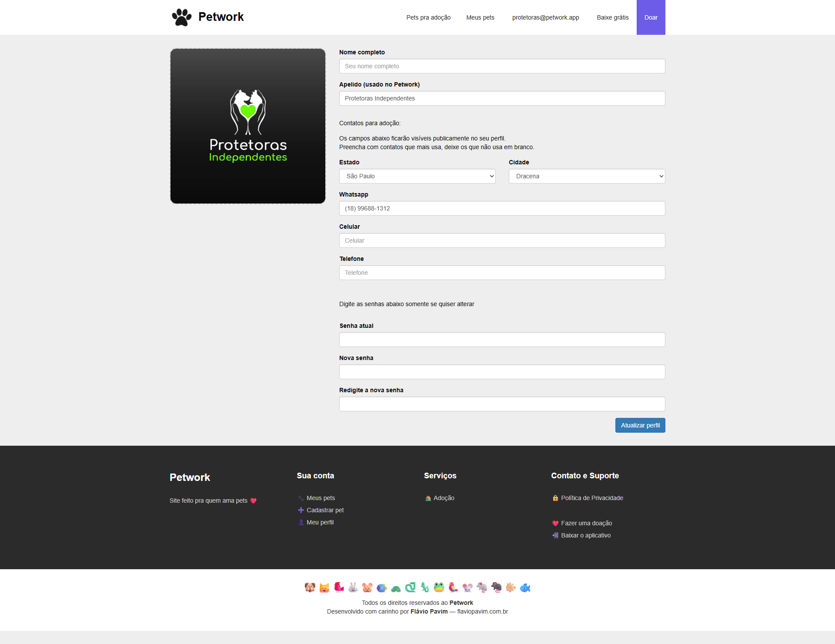The height and width of the screenshot is (644, 835).
Task: Focus the Celular input field
Action: pos(502,240)
